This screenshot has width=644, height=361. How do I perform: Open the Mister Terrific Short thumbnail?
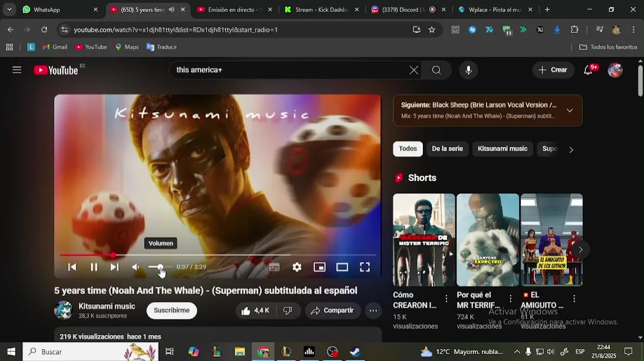pyautogui.click(x=424, y=240)
